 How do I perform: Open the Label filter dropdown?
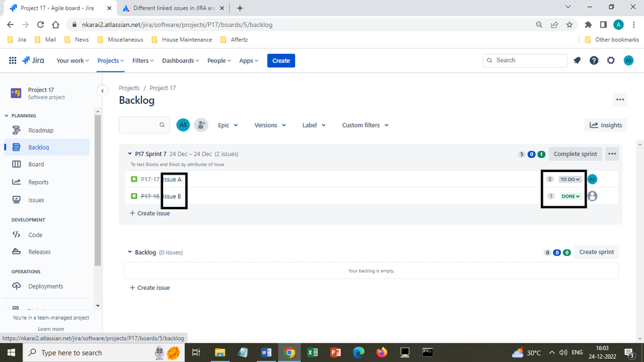tap(314, 125)
